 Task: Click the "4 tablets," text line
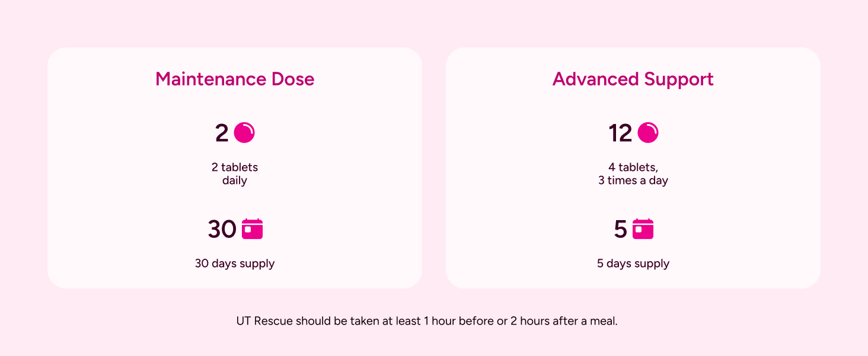(x=633, y=167)
